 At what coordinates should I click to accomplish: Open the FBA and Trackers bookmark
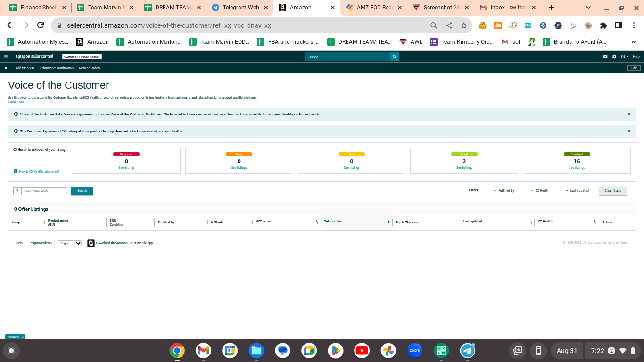tap(288, 42)
